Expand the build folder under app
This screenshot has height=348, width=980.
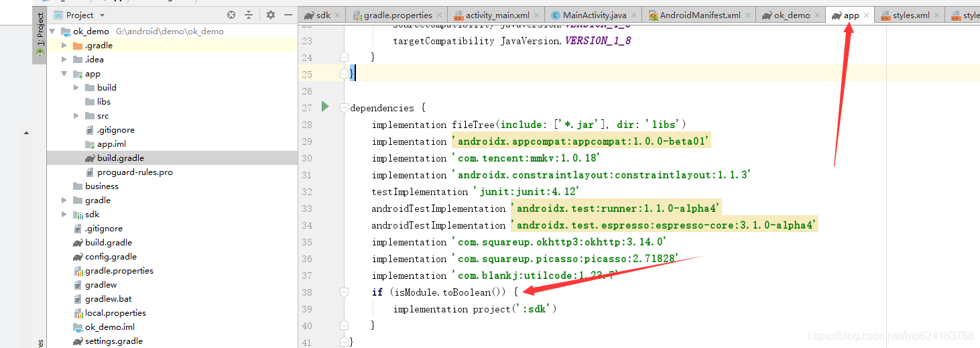pos(76,88)
